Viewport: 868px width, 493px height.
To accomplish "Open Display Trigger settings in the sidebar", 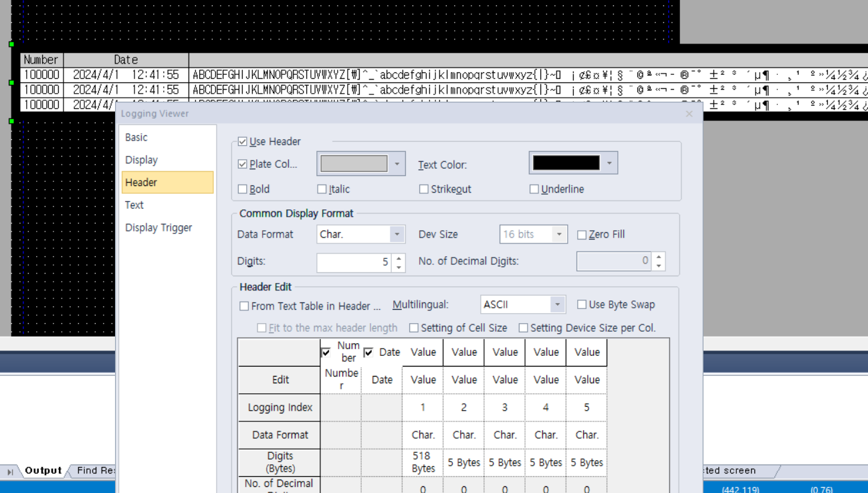I will [x=158, y=227].
